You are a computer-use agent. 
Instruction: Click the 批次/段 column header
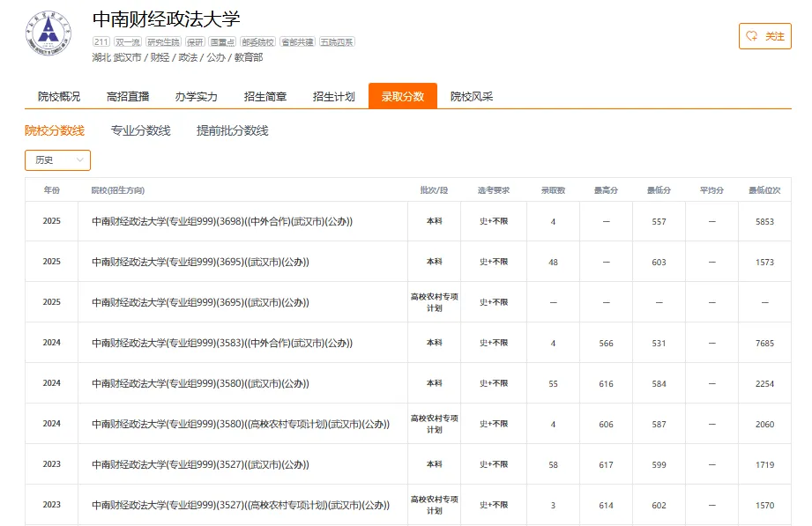tap(434, 190)
